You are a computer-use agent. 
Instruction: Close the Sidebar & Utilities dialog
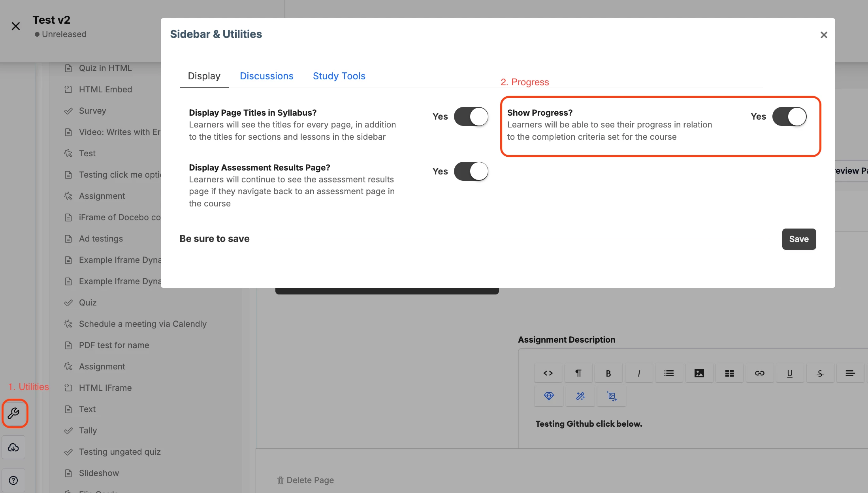click(x=824, y=35)
